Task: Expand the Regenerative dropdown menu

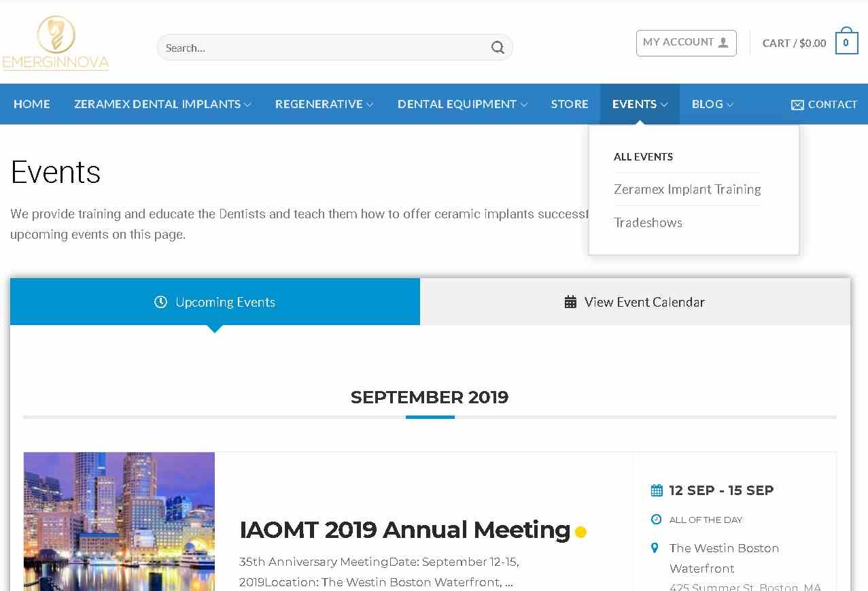Action: pos(324,104)
